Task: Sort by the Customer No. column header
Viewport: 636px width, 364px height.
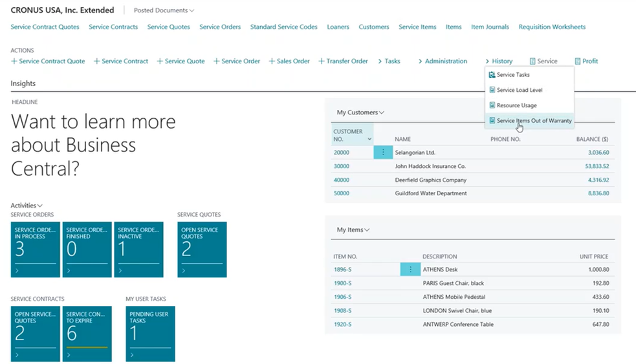Action: point(348,135)
